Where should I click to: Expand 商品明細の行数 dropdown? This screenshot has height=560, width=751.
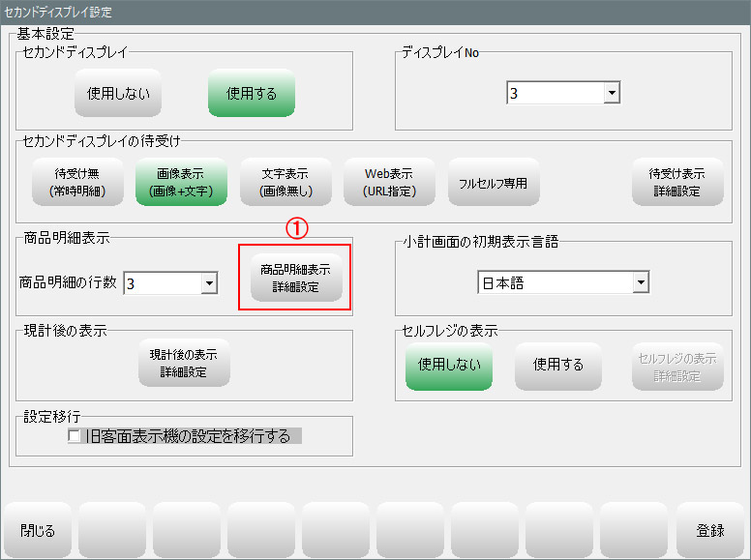(208, 283)
